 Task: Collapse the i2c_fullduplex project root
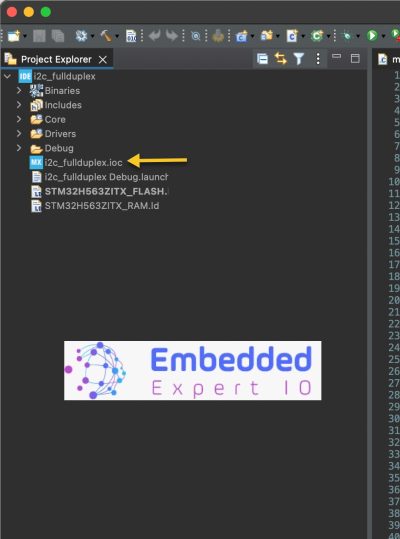[x=8, y=76]
